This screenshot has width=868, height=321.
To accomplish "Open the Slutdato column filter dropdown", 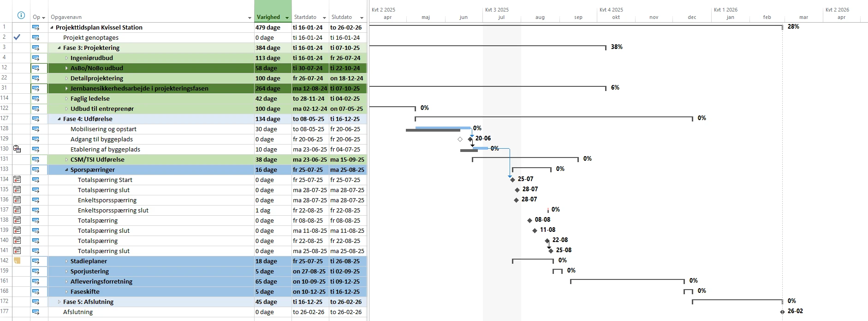I will (x=362, y=18).
